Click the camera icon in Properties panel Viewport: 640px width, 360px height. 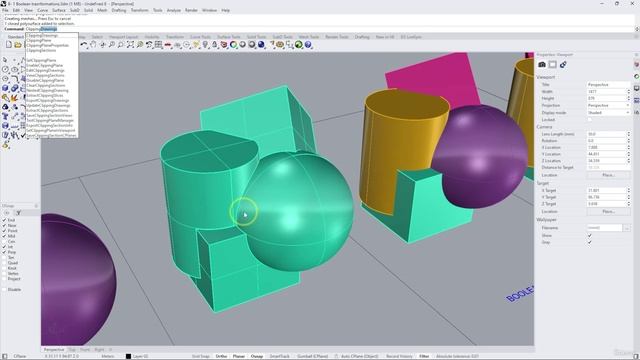(542, 64)
